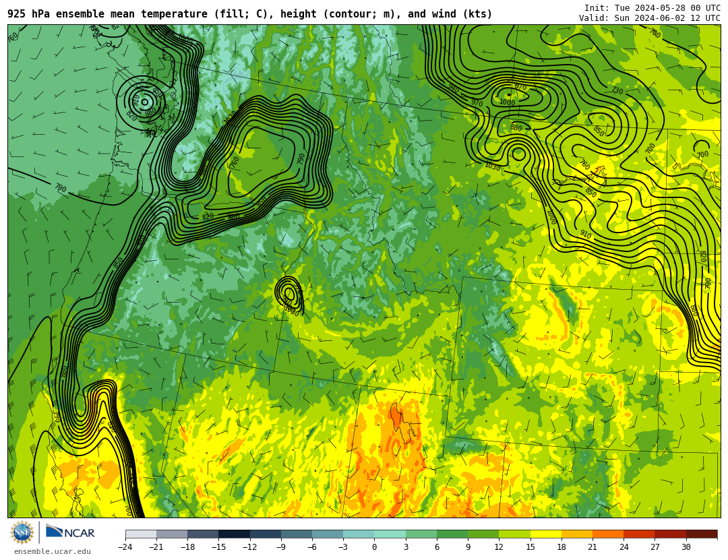Image resolution: width=728 pixels, height=560 pixels.
Task: Click the Valid: Sun 2024-06-02 12 UTC text
Action: click(x=650, y=18)
